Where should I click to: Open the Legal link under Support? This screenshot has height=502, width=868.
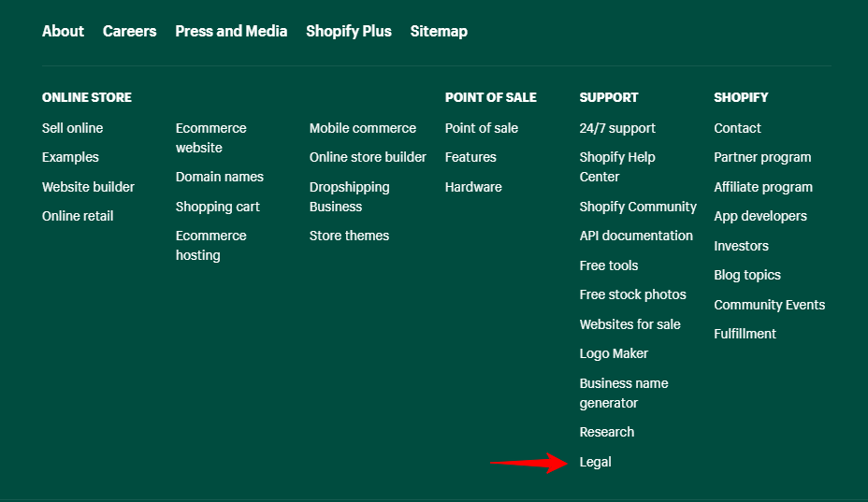tap(595, 462)
